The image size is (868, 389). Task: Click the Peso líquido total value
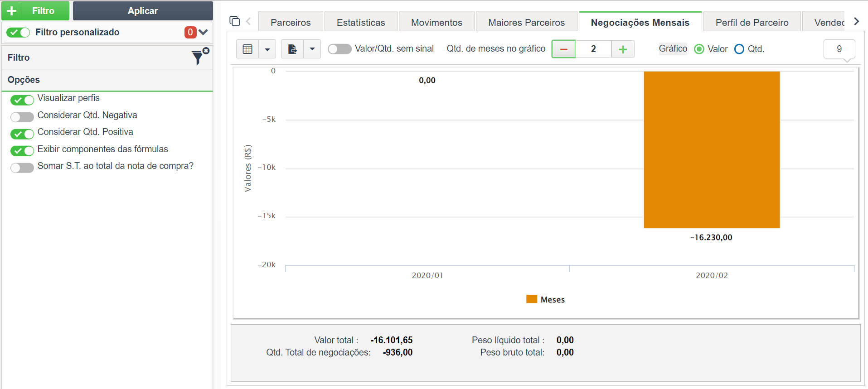pyautogui.click(x=565, y=340)
